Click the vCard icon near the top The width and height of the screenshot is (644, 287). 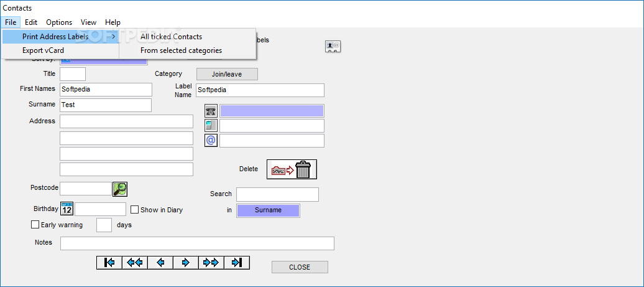(333, 46)
